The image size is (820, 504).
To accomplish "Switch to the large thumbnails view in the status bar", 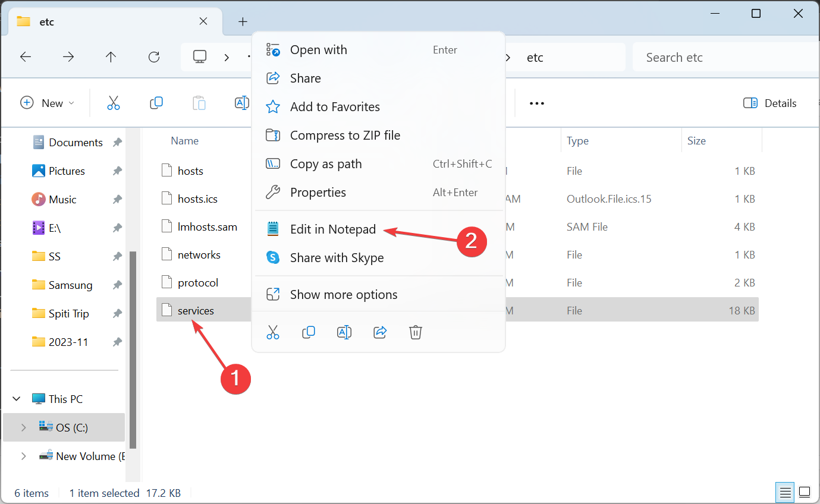I will 805,492.
